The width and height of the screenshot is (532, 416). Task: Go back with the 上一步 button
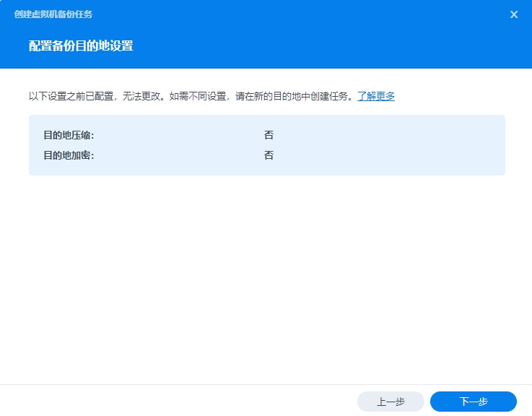tap(391, 402)
